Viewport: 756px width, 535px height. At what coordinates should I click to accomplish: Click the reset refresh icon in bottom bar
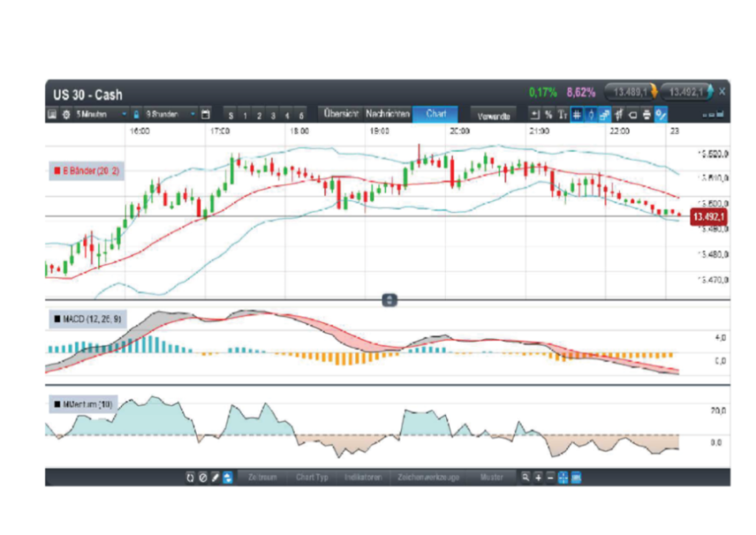(x=190, y=478)
